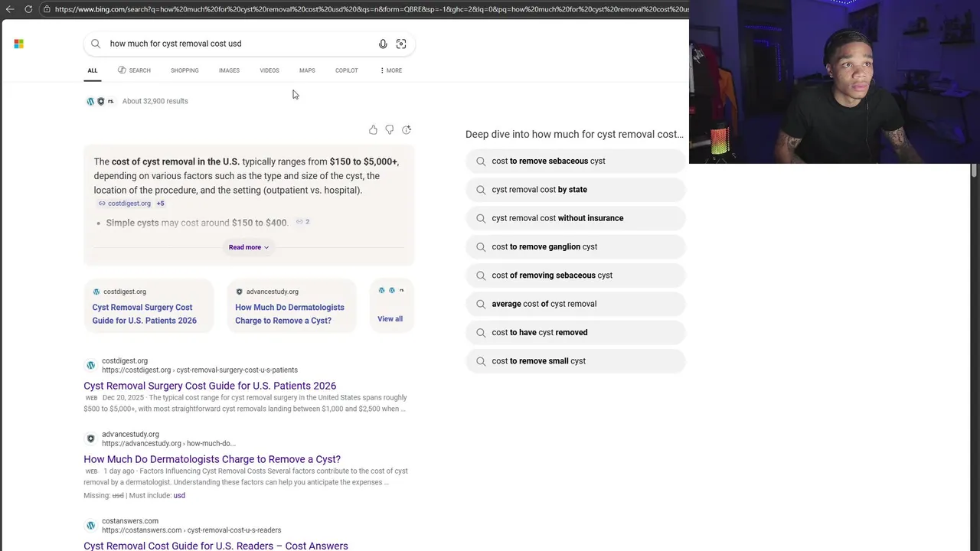This screenshot has width=980, height=551.
Task: Click the shield source icon near result count
Action: pos(100,101)
